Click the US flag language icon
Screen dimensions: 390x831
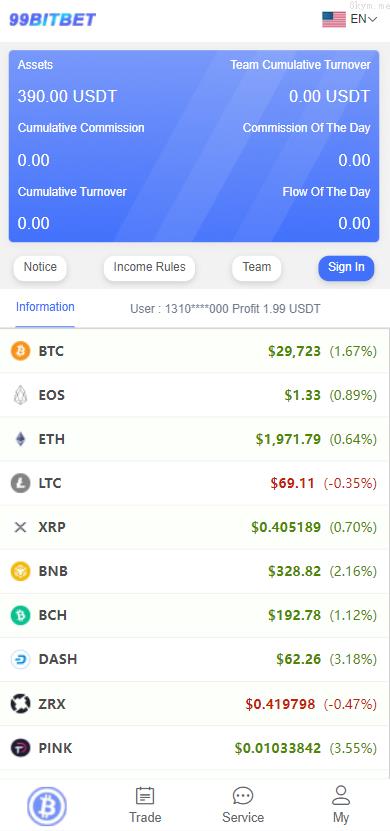point(334,20)
